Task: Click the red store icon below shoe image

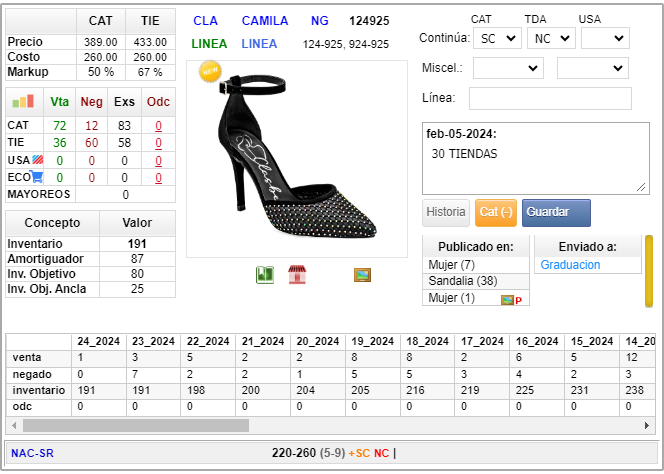Action: [297, 274]
